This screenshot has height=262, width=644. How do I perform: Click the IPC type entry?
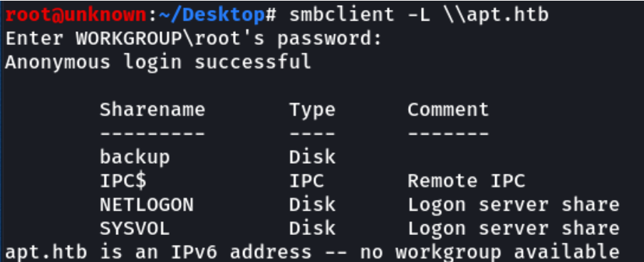306,181
